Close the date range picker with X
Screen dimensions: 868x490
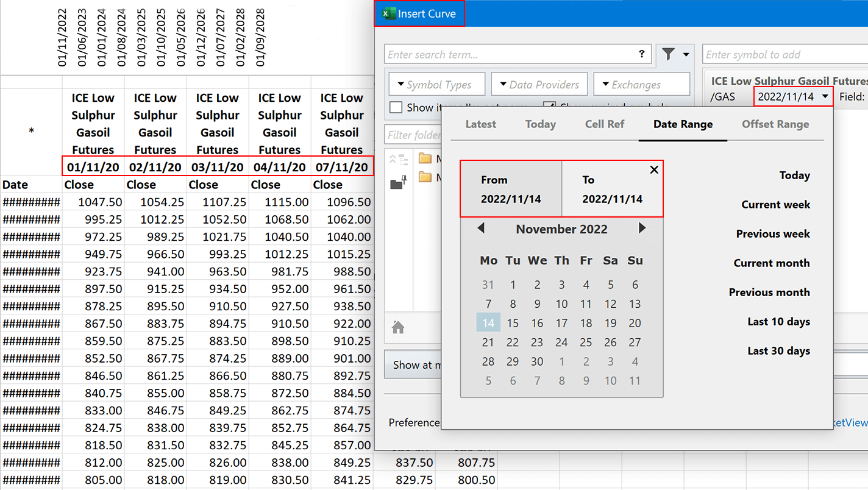point(654,170)
